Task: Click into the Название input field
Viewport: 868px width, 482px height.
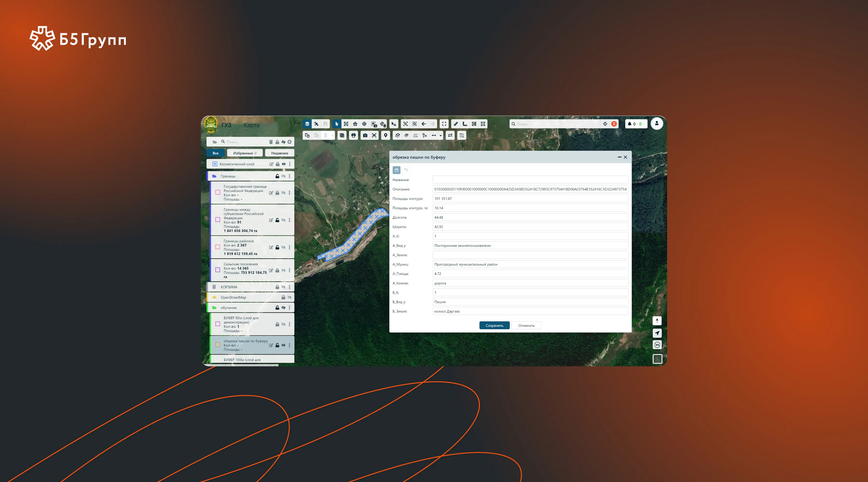Action: (530, 180)
